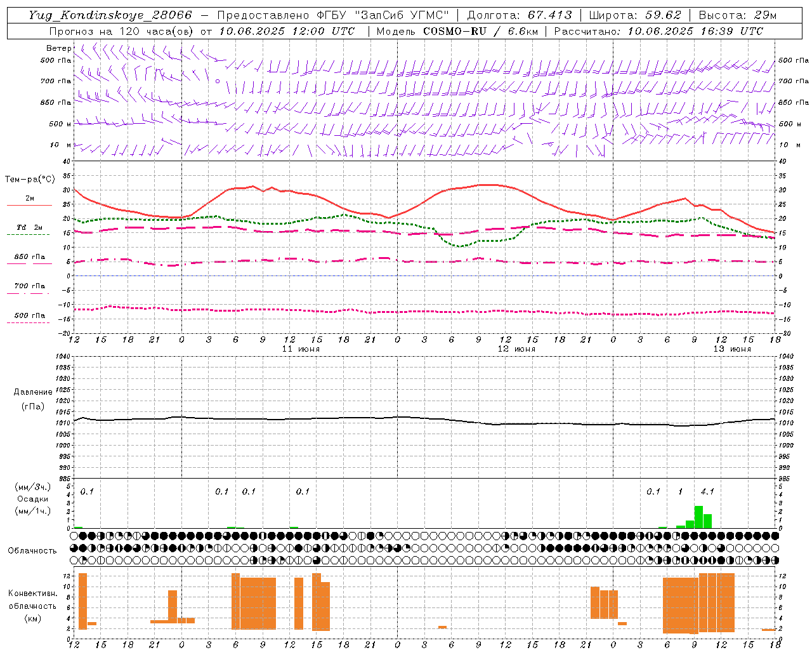Viewport: 812px width, 650px height.
Task: Click the tallest green precipitation bar
Action: [698, 517]
